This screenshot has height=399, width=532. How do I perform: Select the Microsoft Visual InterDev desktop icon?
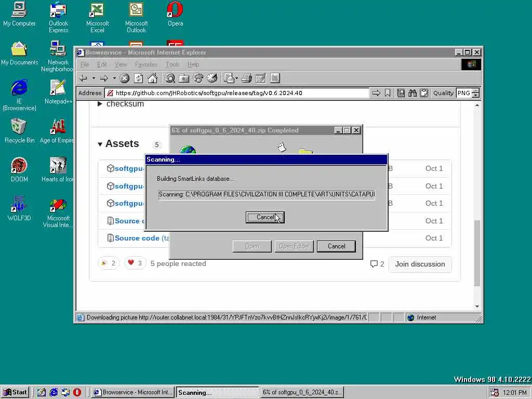[58, 212]
